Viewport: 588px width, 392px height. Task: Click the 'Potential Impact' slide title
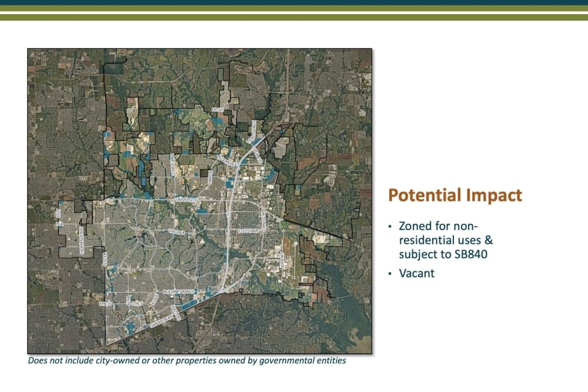(455, 195)
